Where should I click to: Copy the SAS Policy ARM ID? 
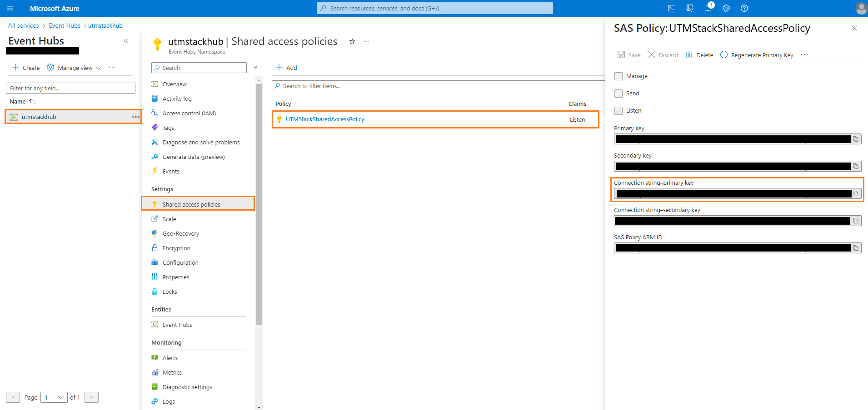[x=856, y=248]
